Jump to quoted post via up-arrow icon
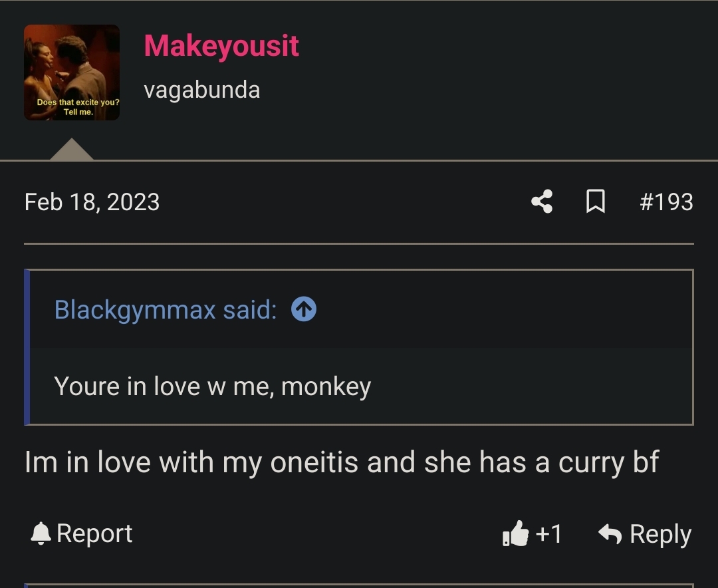The width and height of the screenshot is (718, 588). coord(304,309)
